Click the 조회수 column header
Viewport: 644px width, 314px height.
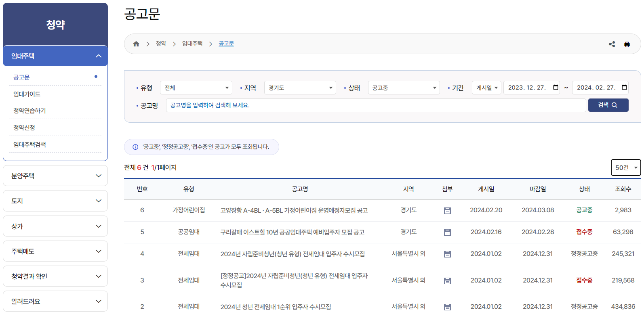coord(623,189)
